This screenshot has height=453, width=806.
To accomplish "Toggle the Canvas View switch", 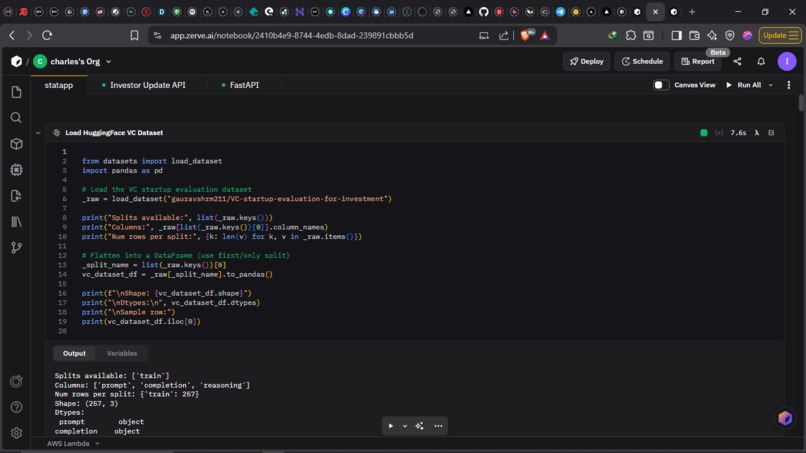I will click(661, 85).
